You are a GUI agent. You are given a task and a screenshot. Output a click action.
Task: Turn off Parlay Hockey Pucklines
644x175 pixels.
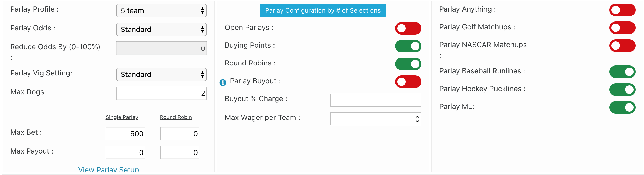[x=622, y=90]
